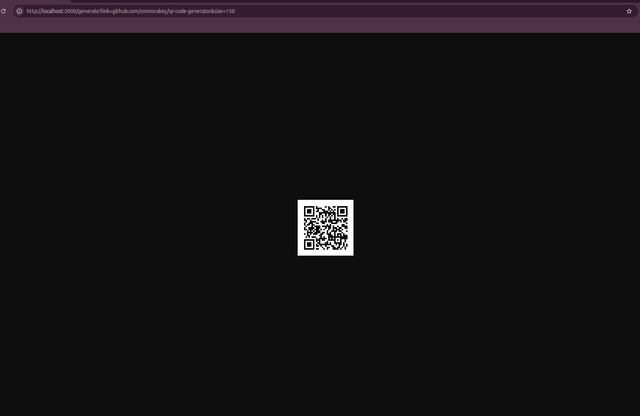
Task: Focus the localhost:3000 URL address bar
Action: [x=325, y=11]
